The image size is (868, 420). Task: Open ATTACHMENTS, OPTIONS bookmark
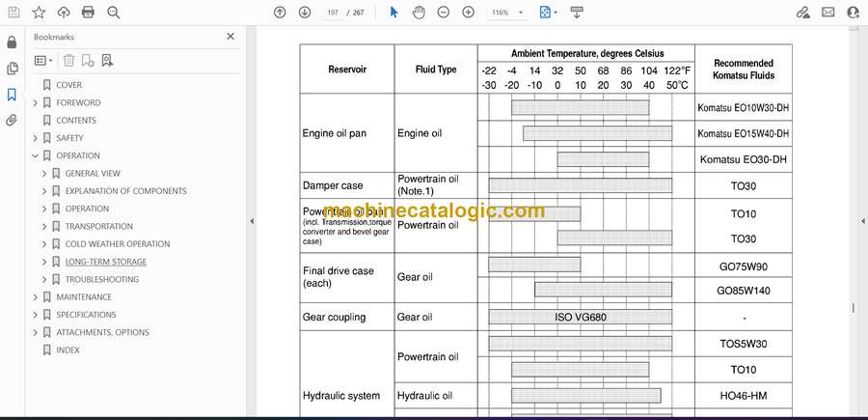tap(102, 332)
